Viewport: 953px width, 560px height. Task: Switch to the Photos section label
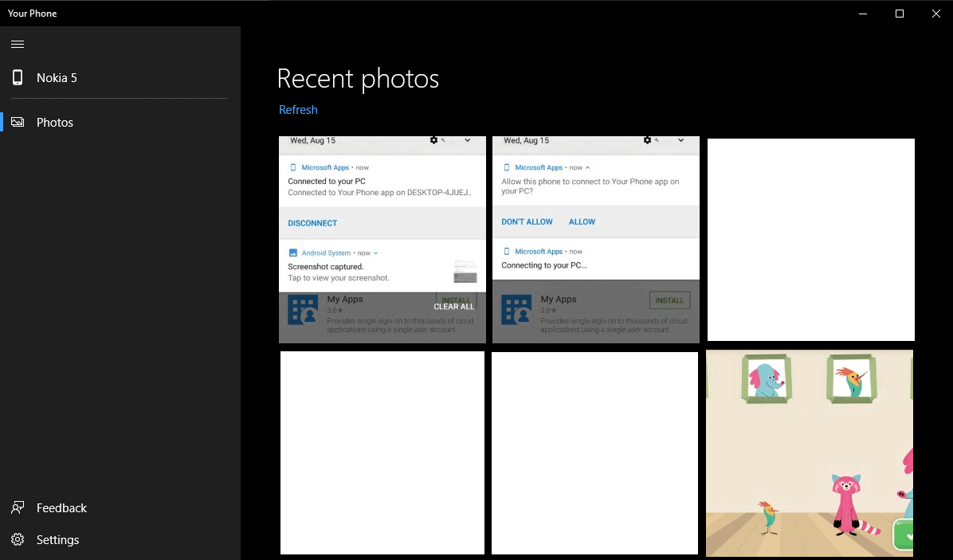55,123
